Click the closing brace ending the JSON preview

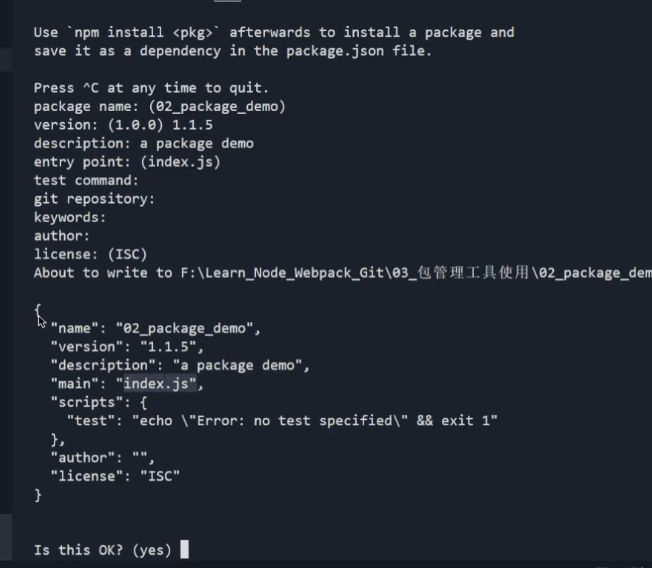click(38, 494)
